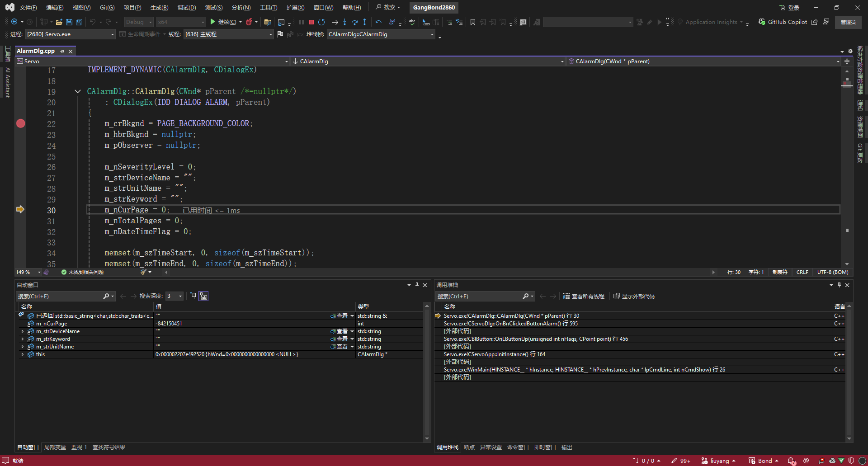
Task: Switch to the 断点 tab
Action: [469, 447]
